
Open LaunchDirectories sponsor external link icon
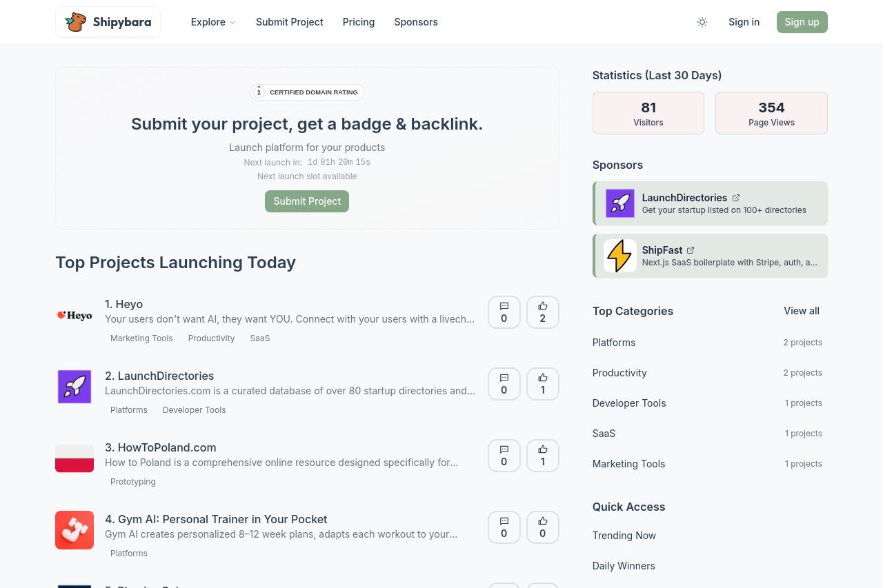click(736, 198)
